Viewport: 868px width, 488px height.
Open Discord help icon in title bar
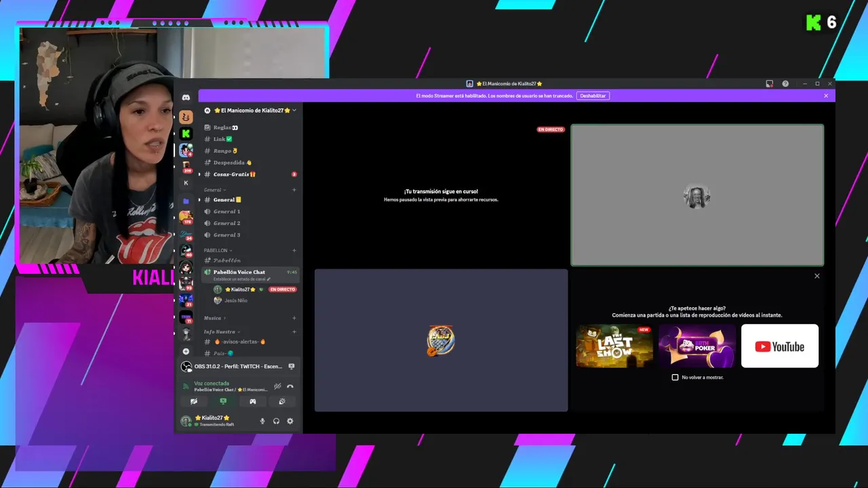(785, 84)
